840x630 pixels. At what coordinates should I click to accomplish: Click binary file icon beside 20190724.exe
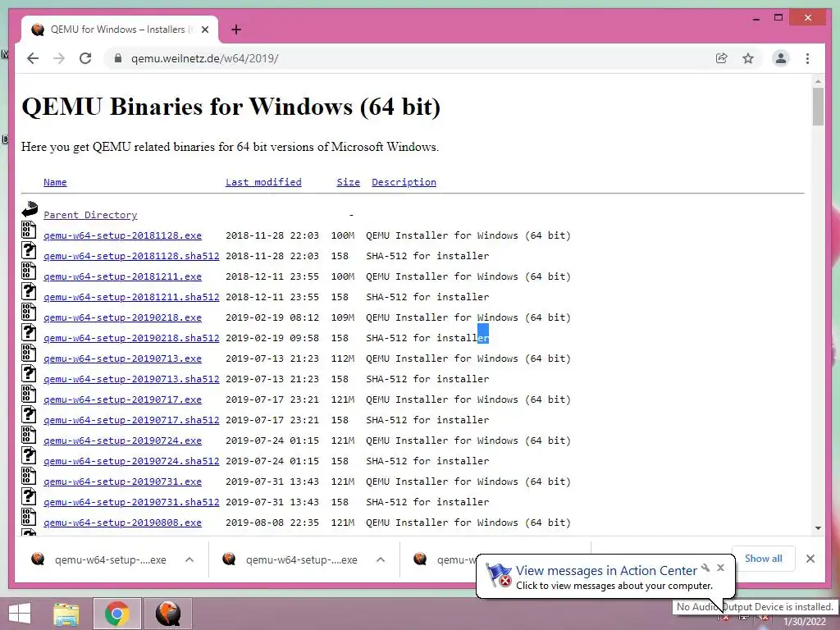(x=29, y=435)
